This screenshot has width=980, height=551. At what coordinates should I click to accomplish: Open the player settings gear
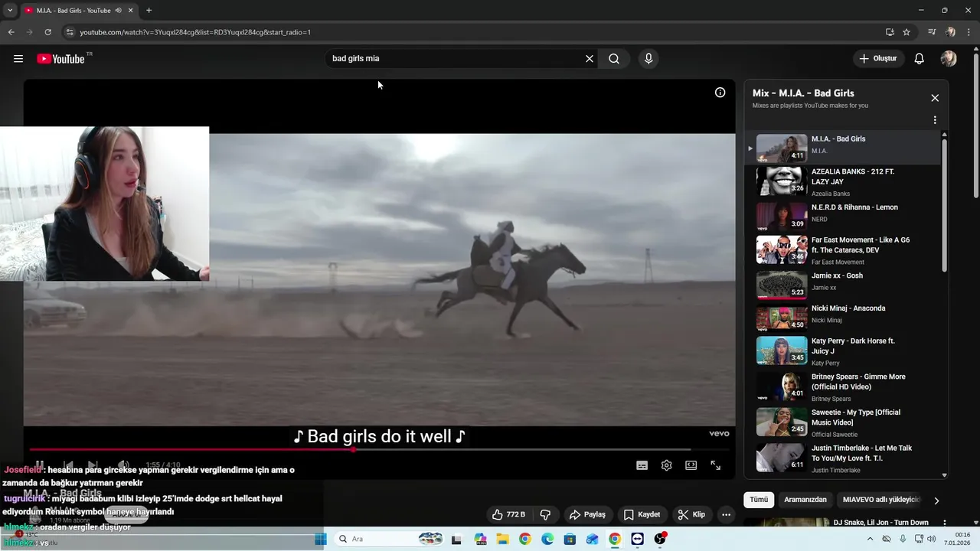point(666,465)
